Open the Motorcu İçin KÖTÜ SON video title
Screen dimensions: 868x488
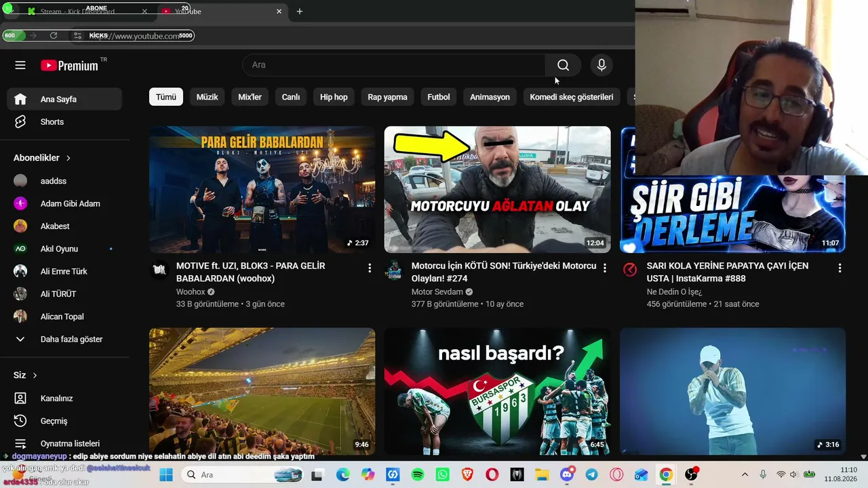(x=504, y=272)
